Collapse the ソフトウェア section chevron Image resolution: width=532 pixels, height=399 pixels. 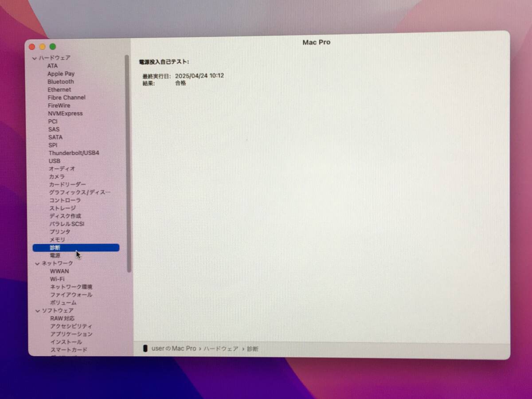[38, 311]
